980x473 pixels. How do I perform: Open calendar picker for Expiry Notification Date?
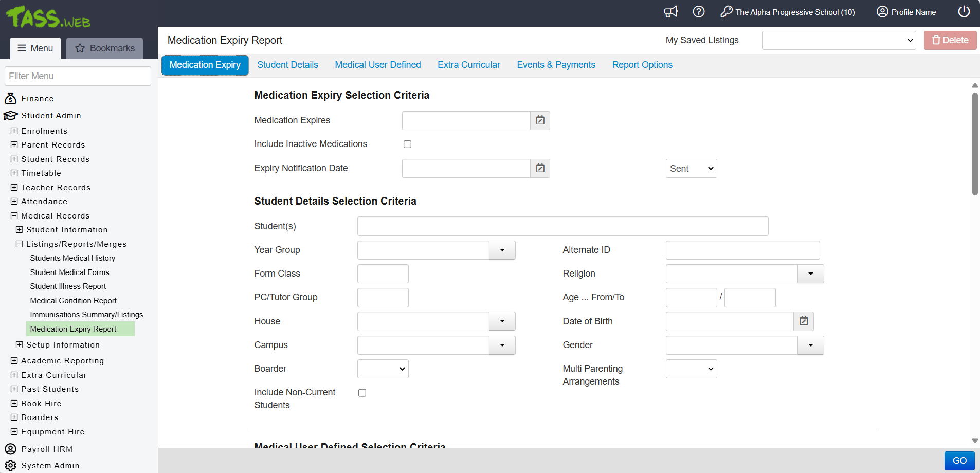coord(540,168)
